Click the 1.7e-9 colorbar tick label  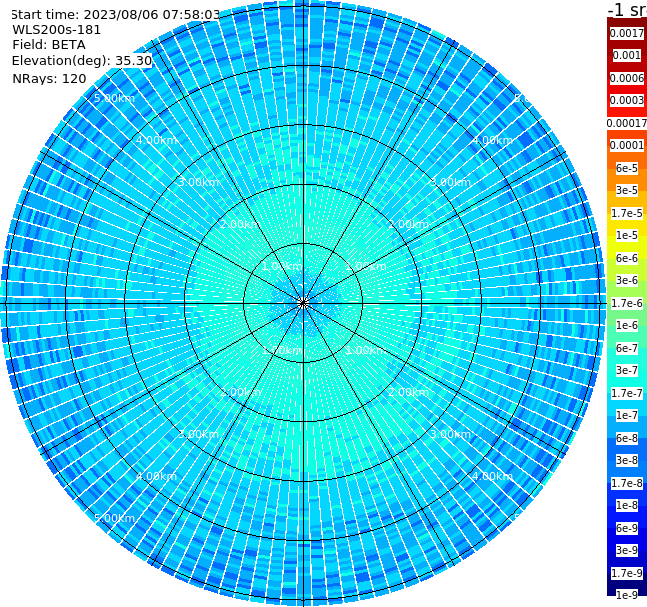coord(627,573)
